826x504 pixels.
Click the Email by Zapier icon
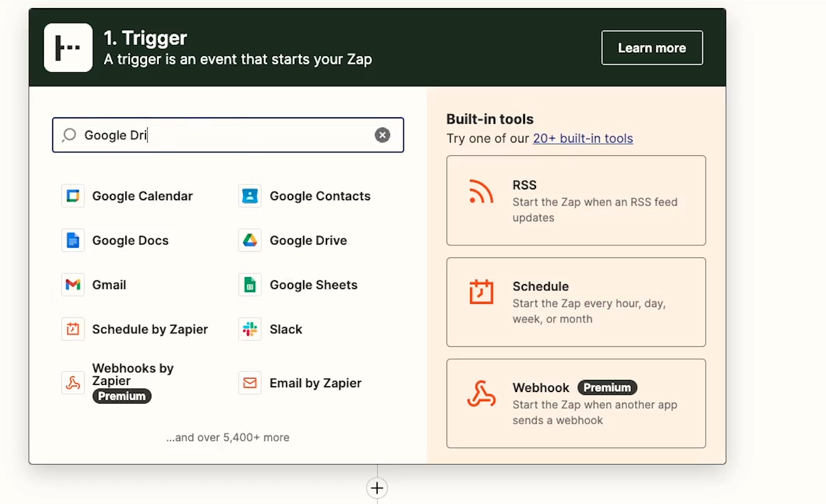[250, 383]
